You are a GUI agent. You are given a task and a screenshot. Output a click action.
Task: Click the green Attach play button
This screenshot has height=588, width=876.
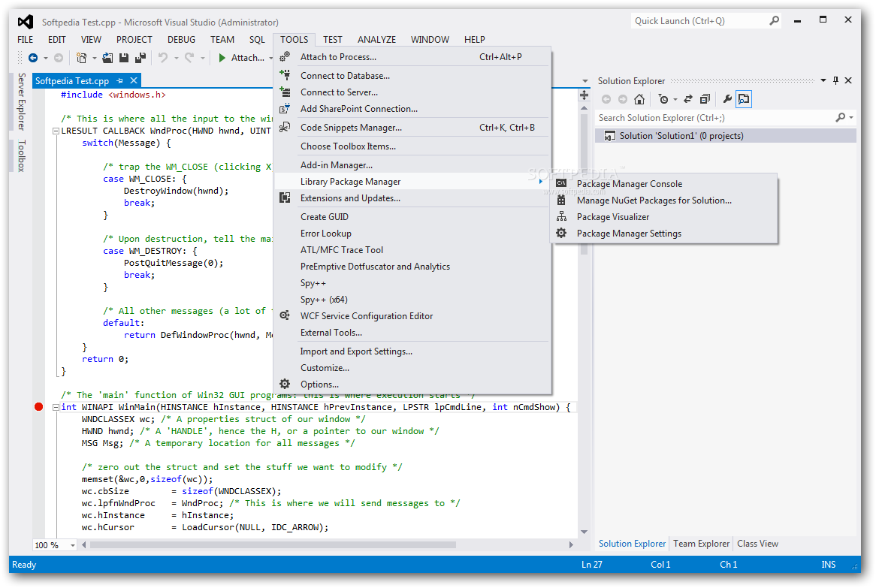click(222, 58)
